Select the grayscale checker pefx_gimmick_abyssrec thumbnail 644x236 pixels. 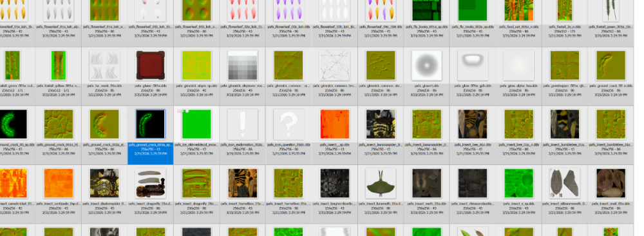242,66
